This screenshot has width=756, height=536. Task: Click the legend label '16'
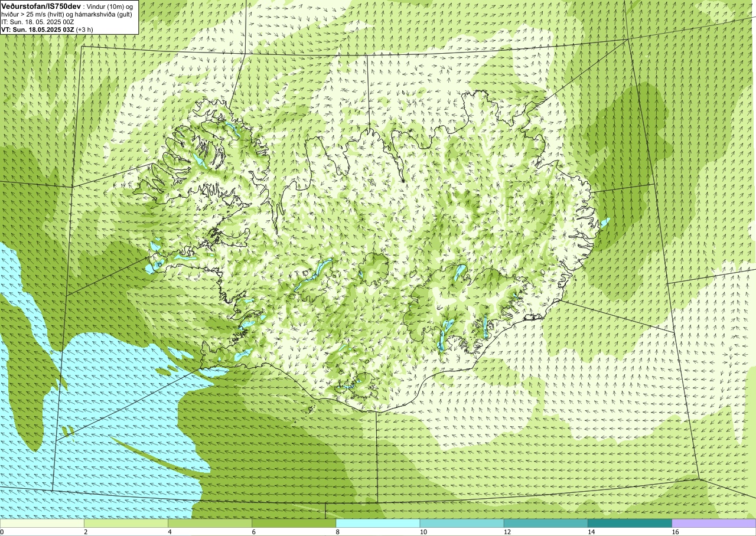(x=674, y=532)
